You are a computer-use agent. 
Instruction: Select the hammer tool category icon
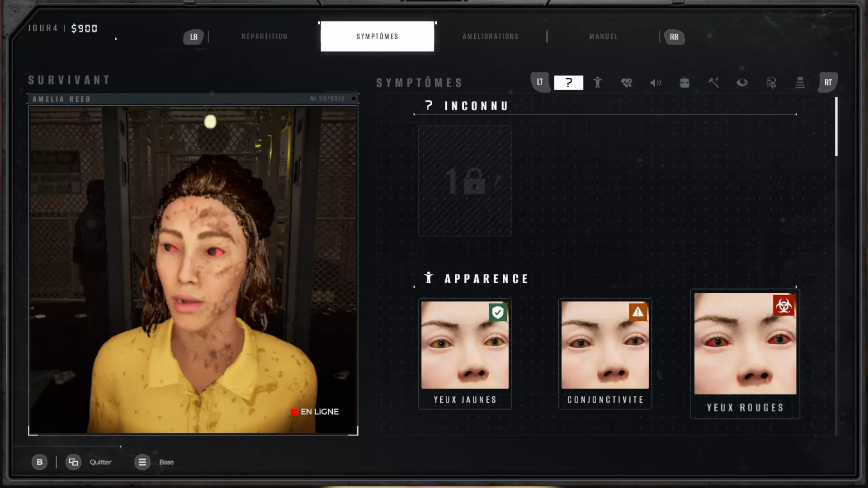(x=713, y=83)
